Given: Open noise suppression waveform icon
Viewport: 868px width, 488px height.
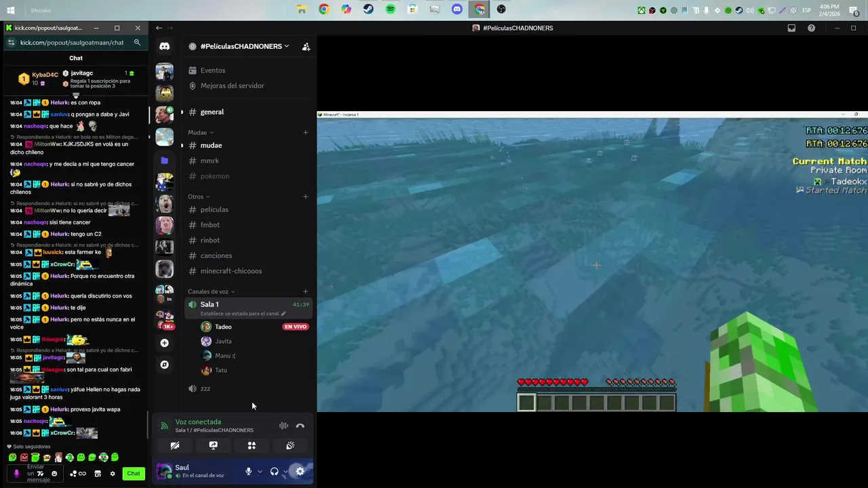Looking at the screenshot, I should click(x=283, y=426).
